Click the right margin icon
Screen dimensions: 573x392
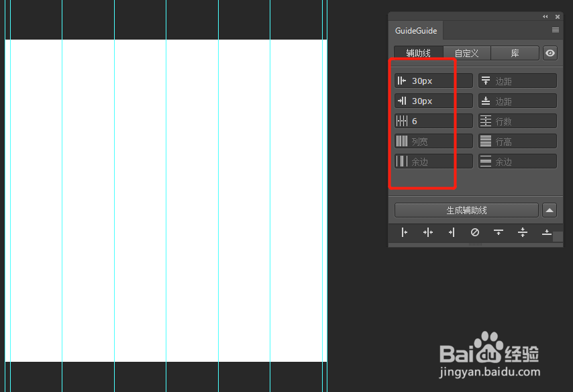click(x=402, y=101)
